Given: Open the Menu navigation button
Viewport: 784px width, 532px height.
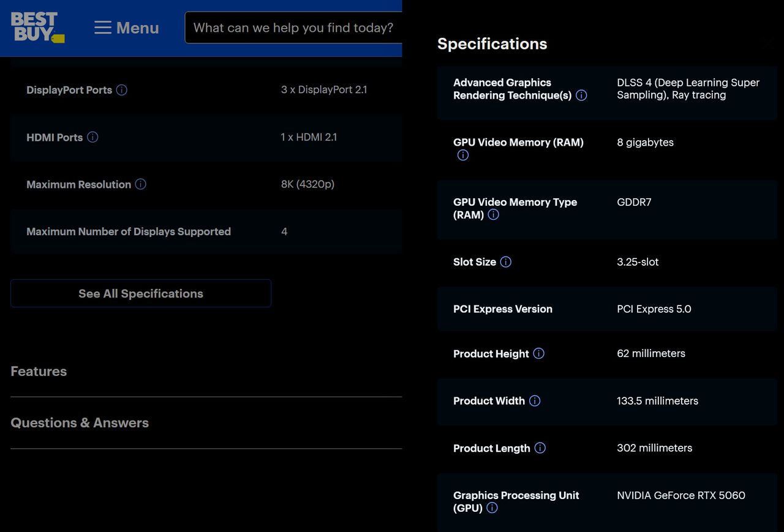Looking at the screenshot, I should [x=126, y=28].
